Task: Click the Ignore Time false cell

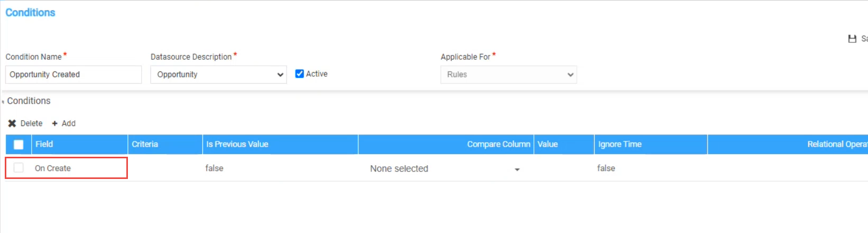Action: (606, 168)
